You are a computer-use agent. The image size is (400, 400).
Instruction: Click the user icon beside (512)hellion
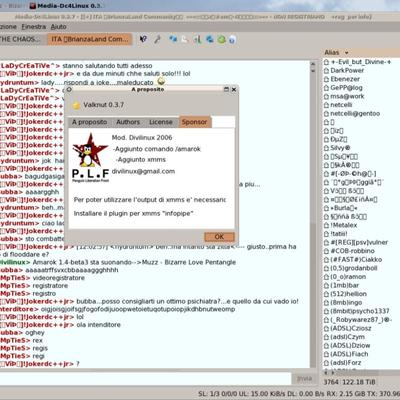tap(327, 294)
